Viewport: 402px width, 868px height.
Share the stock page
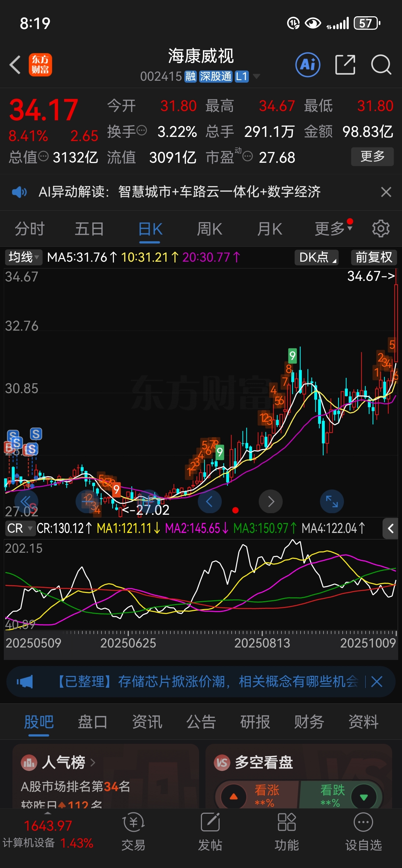pyautogui.click(x=345, y=65)
